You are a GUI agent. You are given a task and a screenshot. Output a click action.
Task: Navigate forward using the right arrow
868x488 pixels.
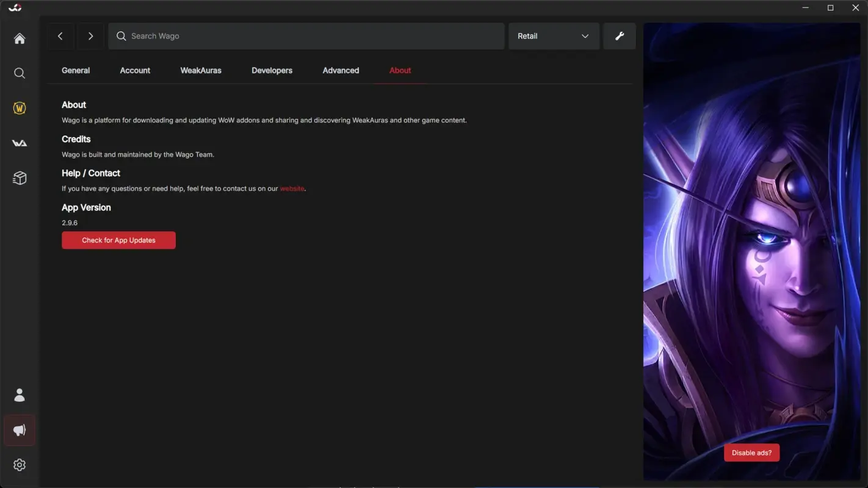[90, 36]
